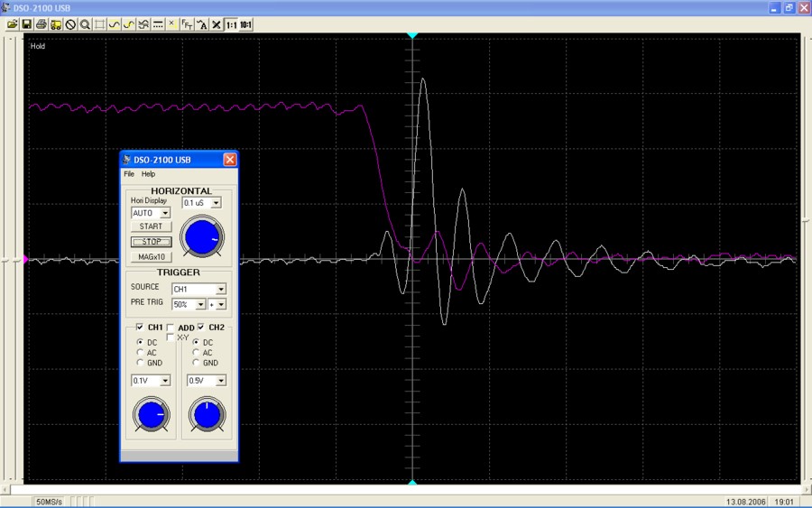
Task: Click the DSO-2100 USB control panel title icon
Action: [127, 160]
